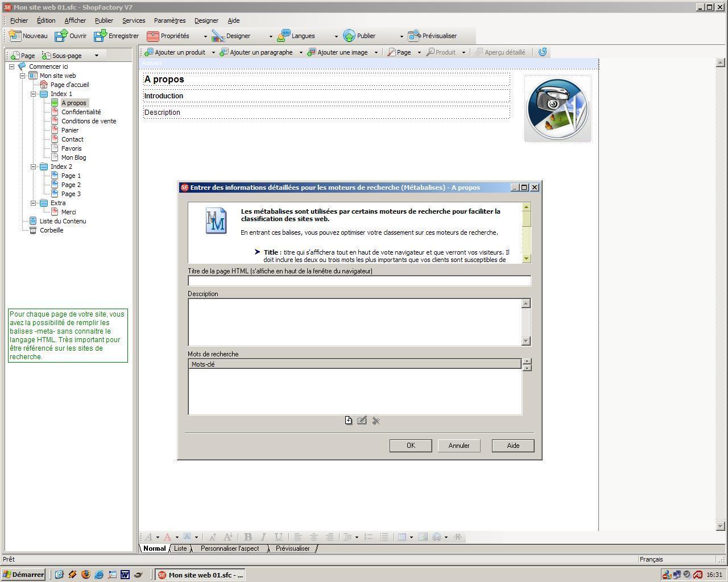This screenshot has width=728, height=582.
Task: Click the delete keyword icon below list
Action: [376, 421]
